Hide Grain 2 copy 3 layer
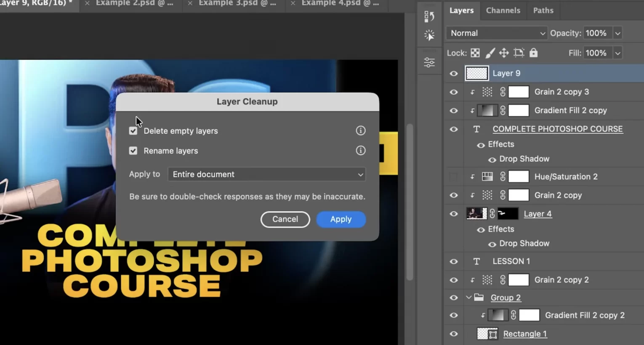The image size is (644, 345). [x=454, y=92]
